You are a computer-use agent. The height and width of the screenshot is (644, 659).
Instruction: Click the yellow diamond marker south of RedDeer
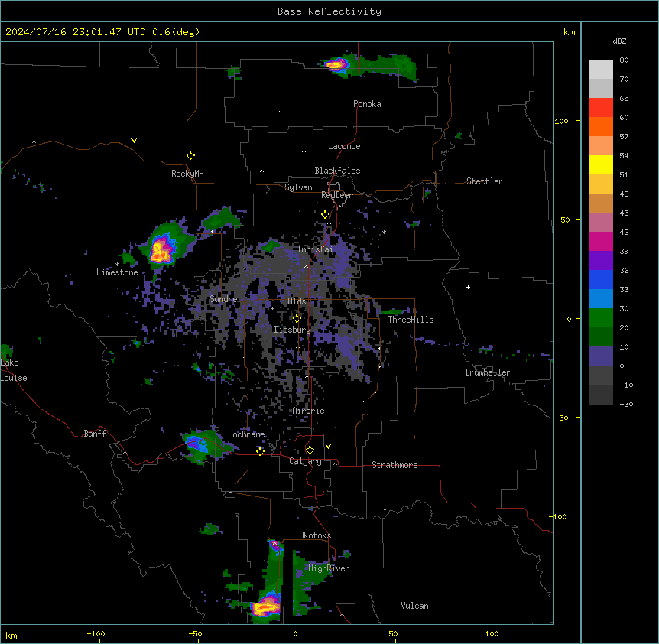tap(326, 215)
